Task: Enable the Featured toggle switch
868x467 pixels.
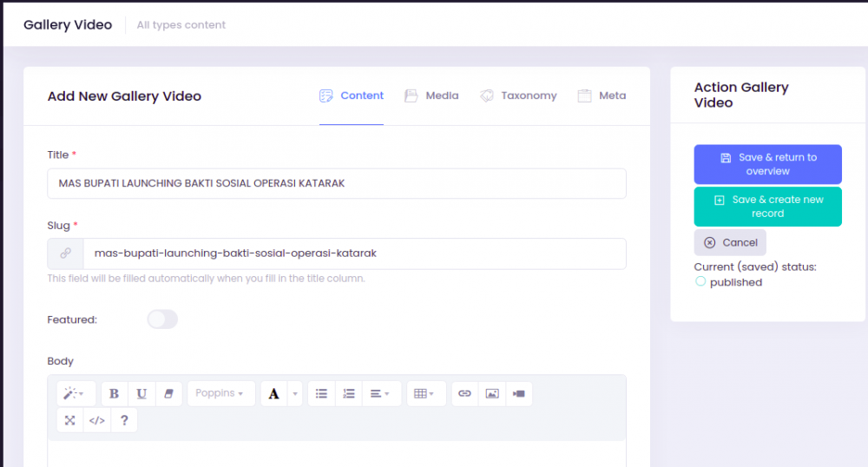Action: tap(162, 319)
